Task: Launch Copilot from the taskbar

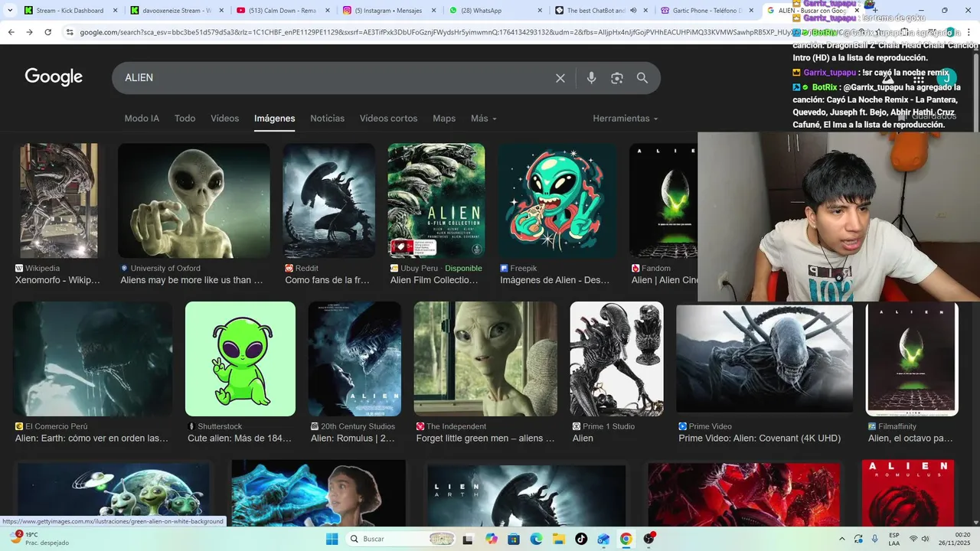Action: (x=492, y=539)
